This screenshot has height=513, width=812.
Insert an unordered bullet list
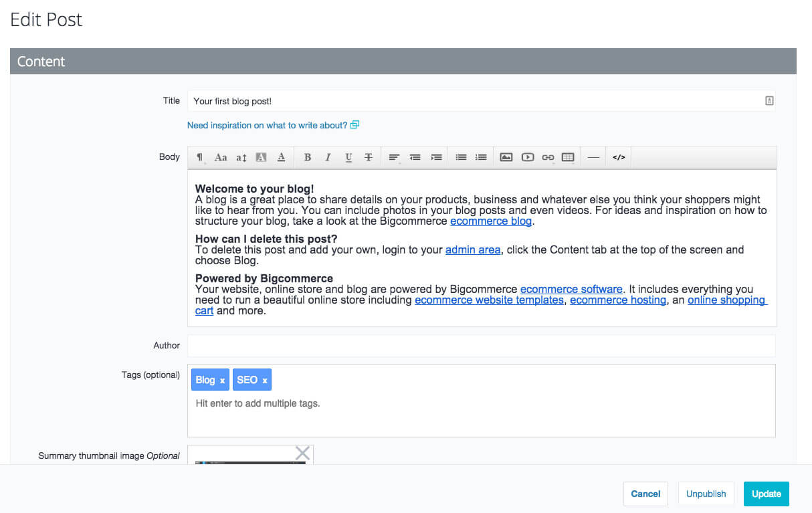pyautogui.click(x=461, y=157)
